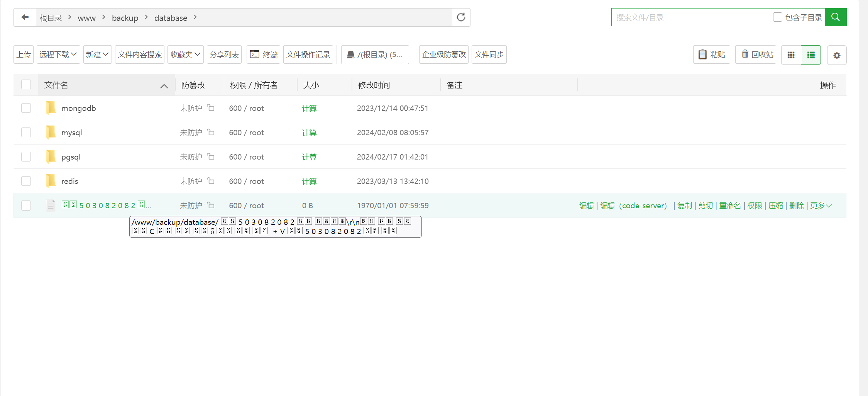This screenshot has width=868, height=396.
Task: Open the pgsql folder icon
Action: pos(51,157)
